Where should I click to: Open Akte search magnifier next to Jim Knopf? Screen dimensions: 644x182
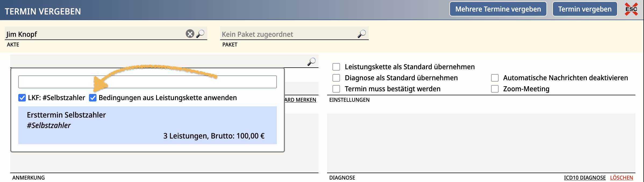[200, 34]
